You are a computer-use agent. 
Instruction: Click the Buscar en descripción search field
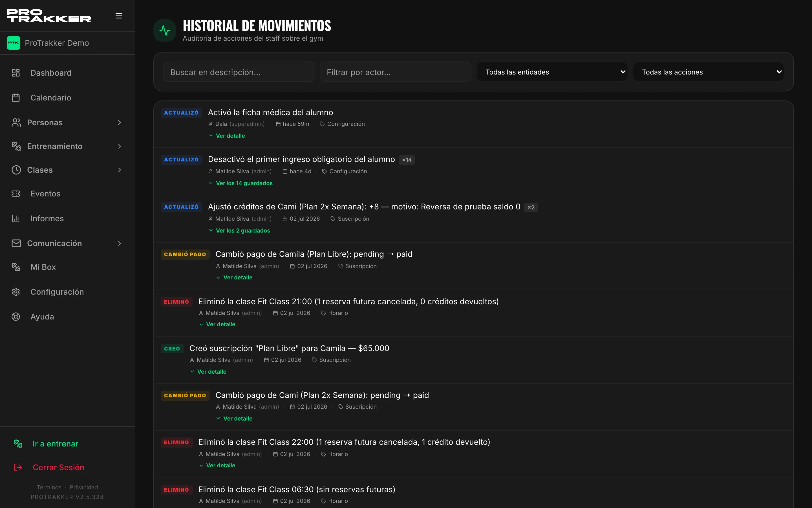[239, 72]
